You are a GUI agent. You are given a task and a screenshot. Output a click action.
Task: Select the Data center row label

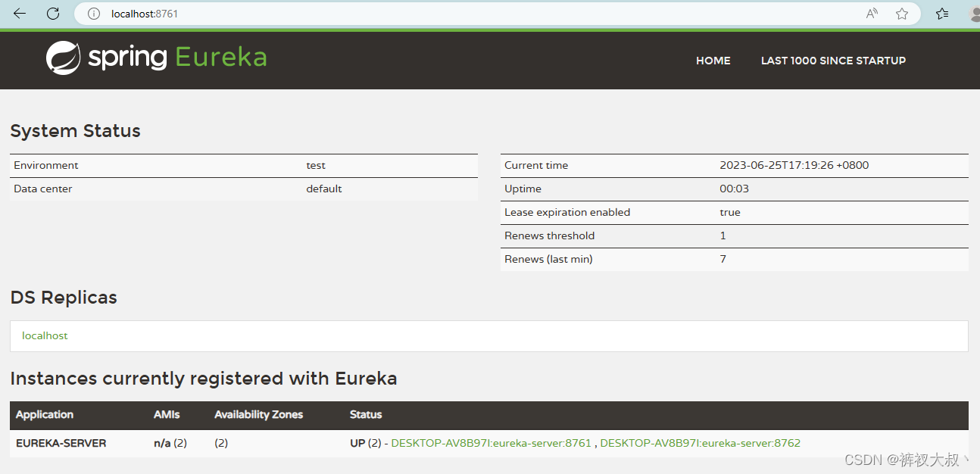point(43,189)
